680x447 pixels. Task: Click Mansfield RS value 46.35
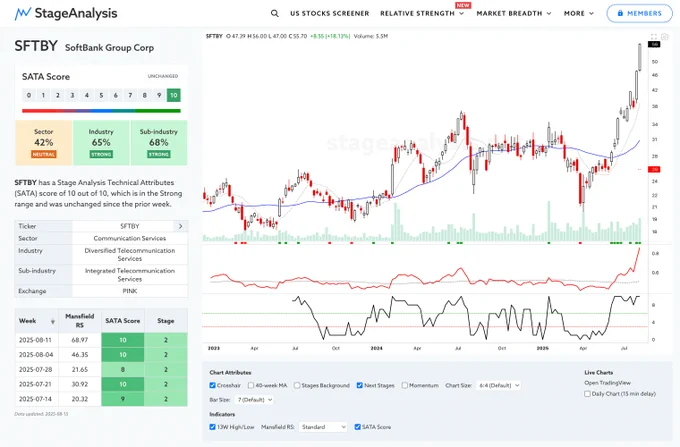coord(80,355)
